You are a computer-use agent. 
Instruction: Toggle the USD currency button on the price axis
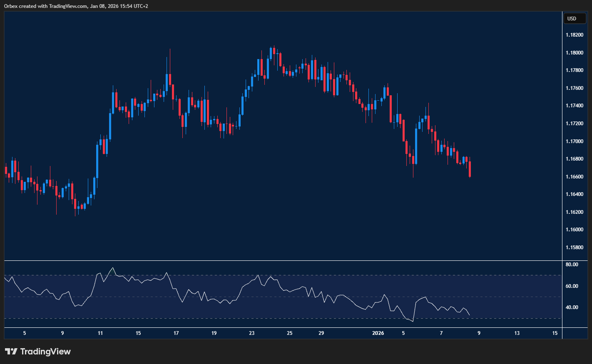575,18
